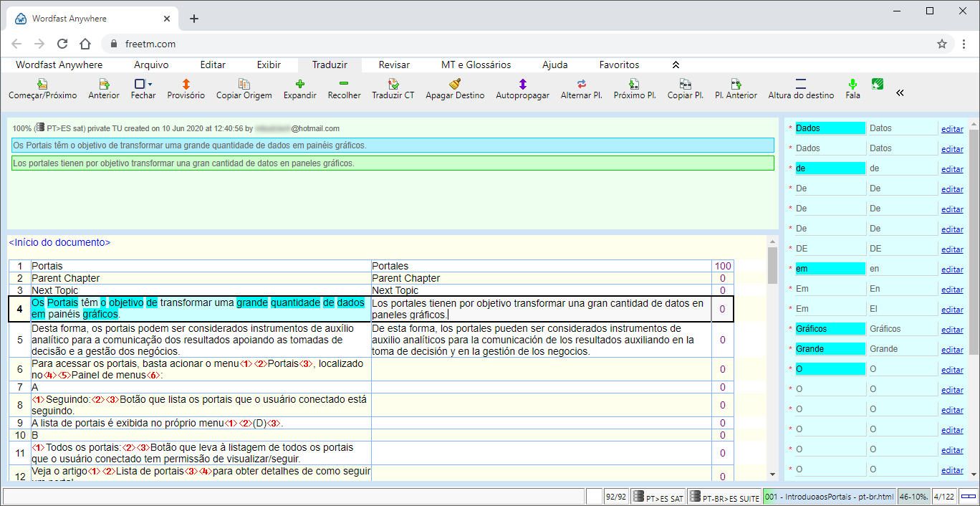The width and height of the screenshot is (980, 506).
Task: Click the TM target 'Los portales tienen por objetivo' box
Action: click(x=393, y=163)
